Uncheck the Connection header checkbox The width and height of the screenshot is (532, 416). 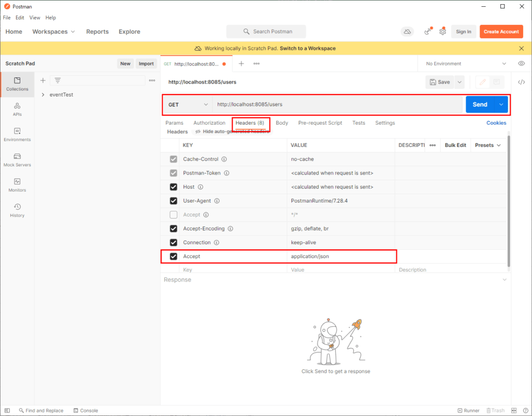click(x=174, y=243)
